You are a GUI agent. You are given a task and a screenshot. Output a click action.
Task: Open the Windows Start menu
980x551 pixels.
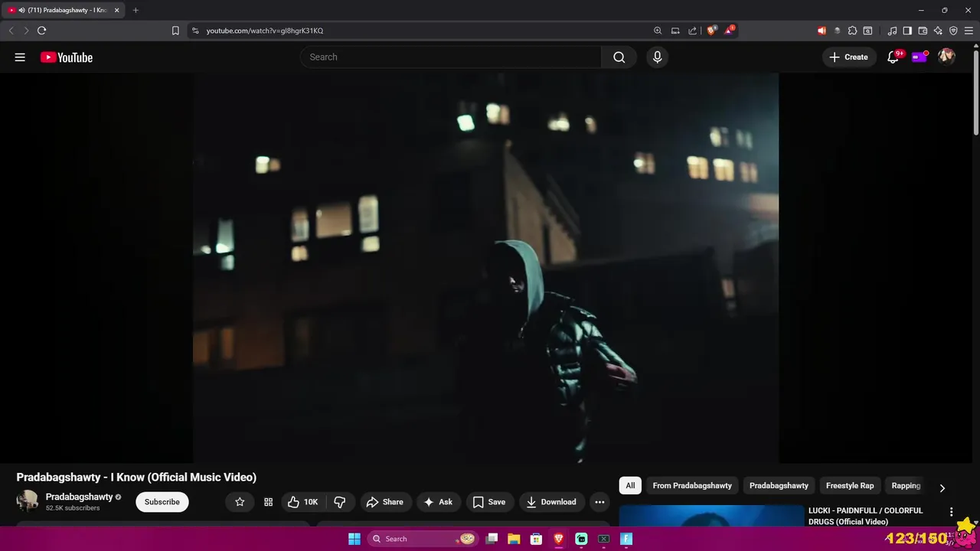click(x=354, y=539)
